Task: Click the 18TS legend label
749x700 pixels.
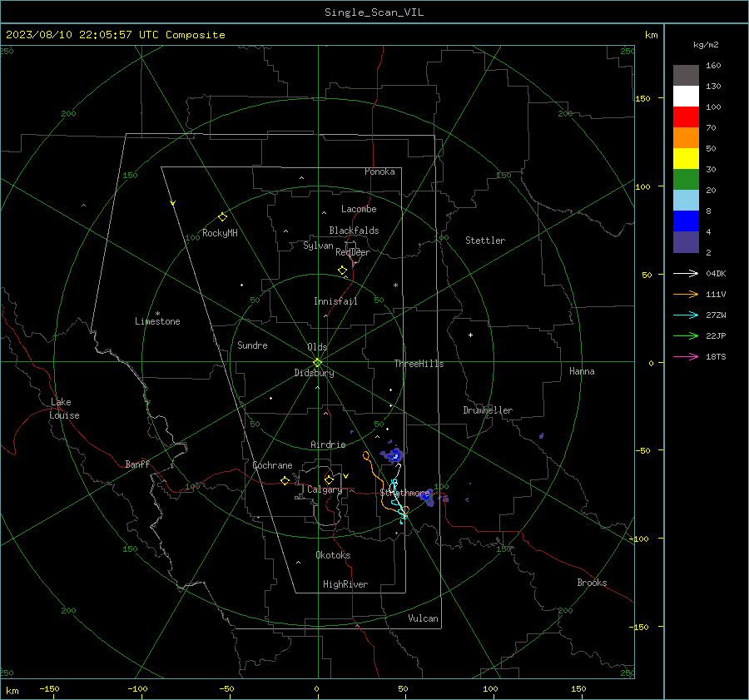Action: point(716,356)
